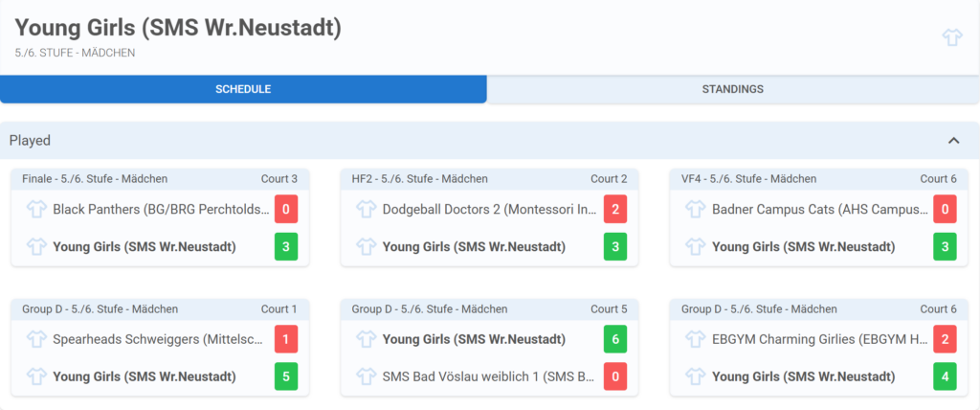
Task: Switch to the Standings tab
Action: click(x=732, y=89)
